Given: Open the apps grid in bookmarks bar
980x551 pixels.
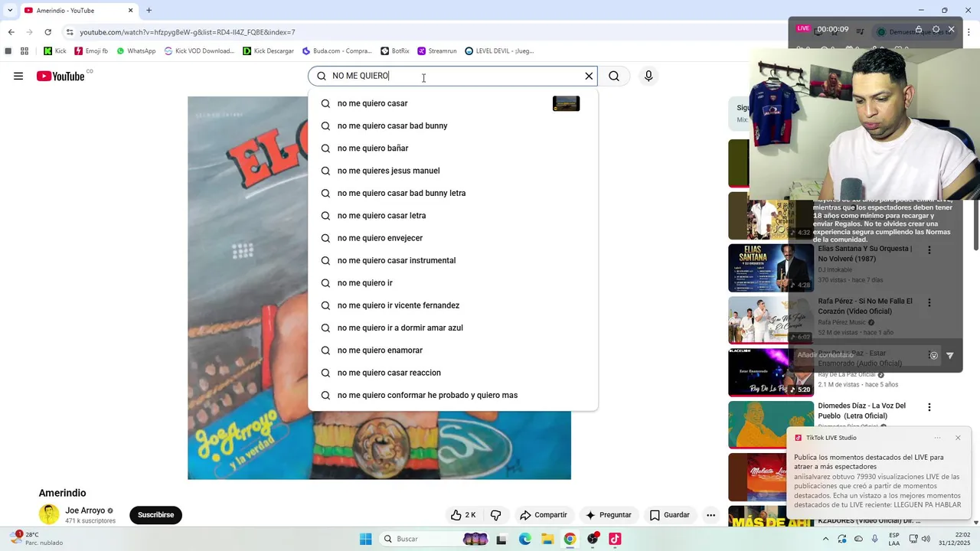Looking at the screenshot, I should [24, 51].
